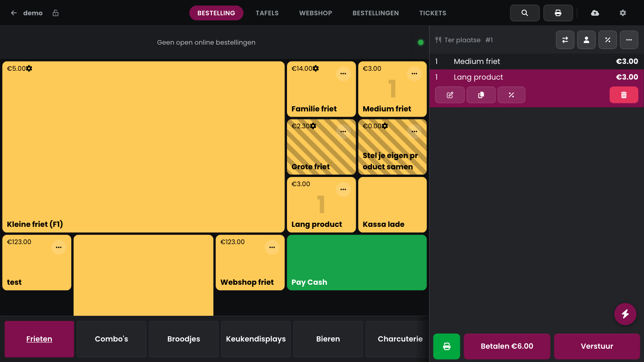644x362 pixels.
Task: Go to the BESTELLINGEN tab
Action: pos(376,13)
